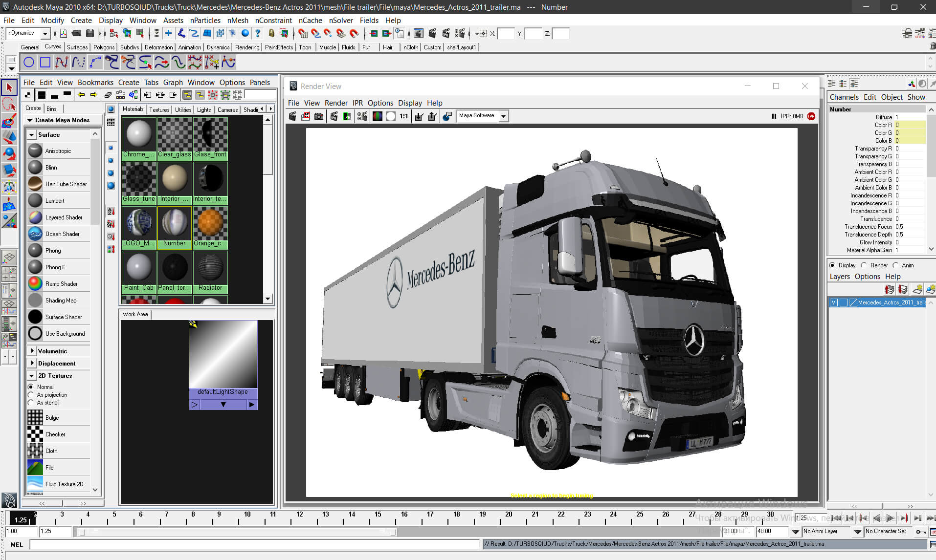Image resolution: width=936 pixels, height=560 pixels.
Task: Click the 1:1 real size icon in Render View
Action: 404,116
